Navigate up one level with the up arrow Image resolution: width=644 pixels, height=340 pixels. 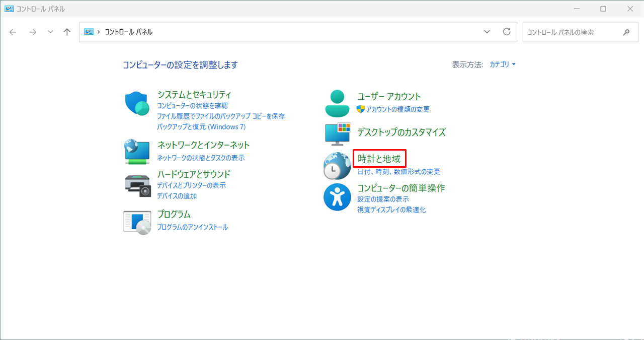(67, 32)
